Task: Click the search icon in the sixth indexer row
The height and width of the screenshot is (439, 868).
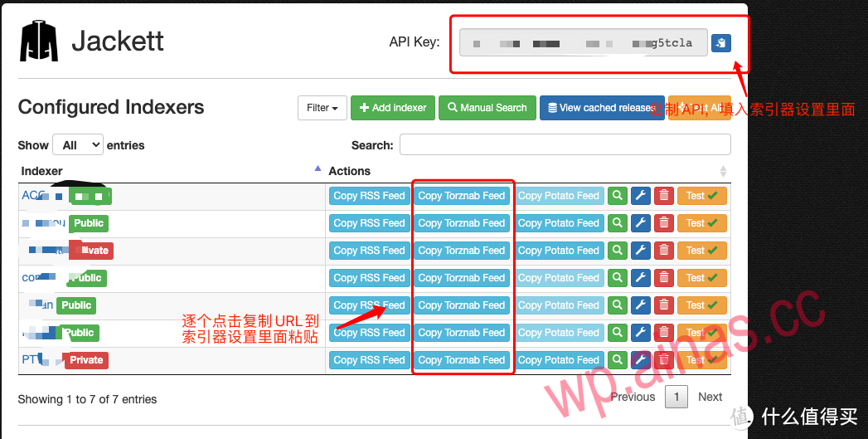Action: coord(618,333)
